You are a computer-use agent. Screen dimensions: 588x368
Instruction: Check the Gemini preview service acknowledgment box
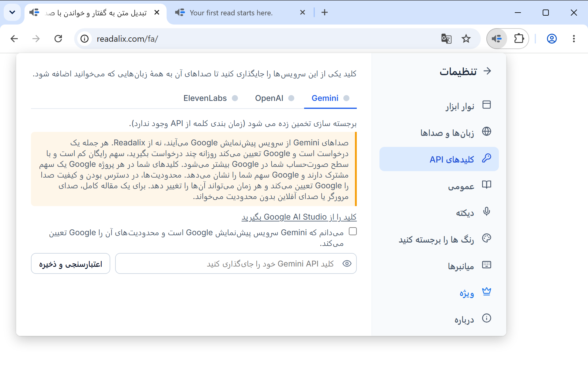[353, 231]
